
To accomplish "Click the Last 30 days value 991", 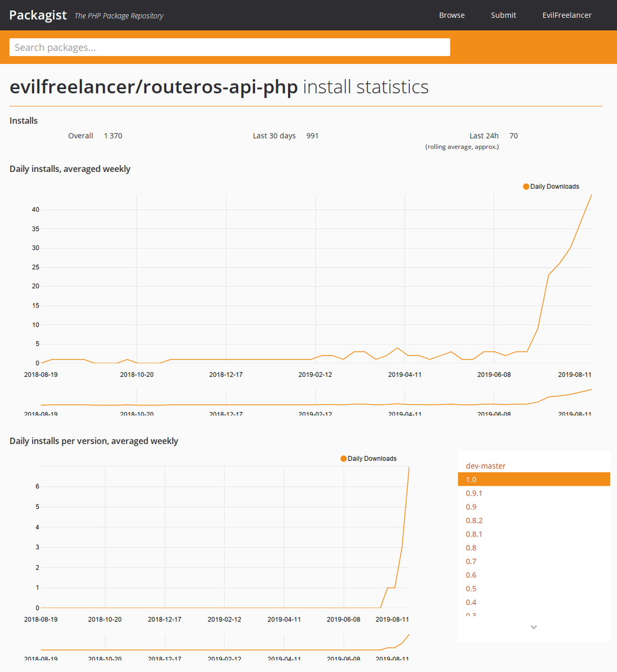I will point(312,136).
